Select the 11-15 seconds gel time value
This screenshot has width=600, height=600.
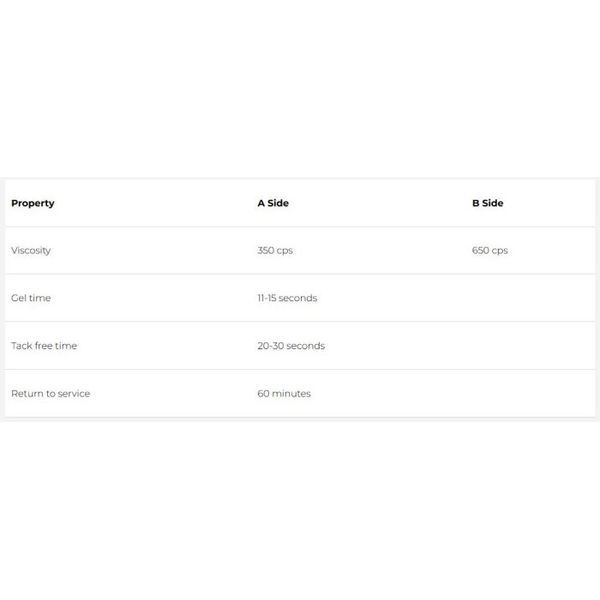pos(287,298)
